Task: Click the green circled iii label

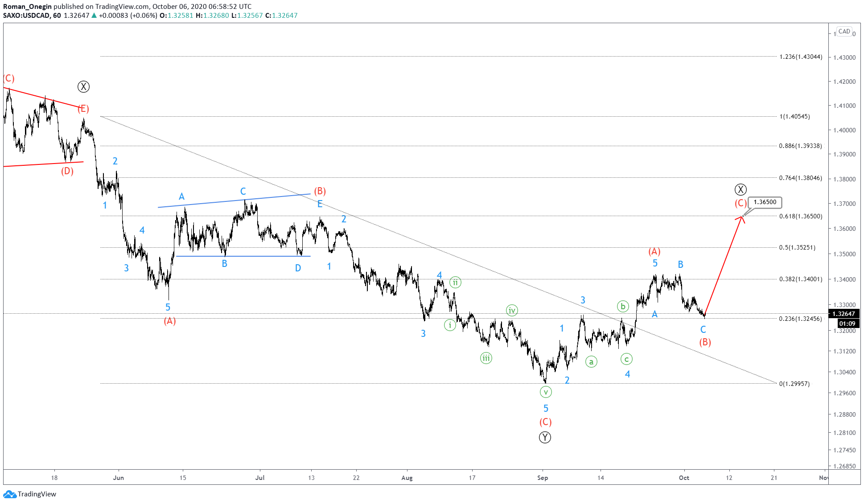Action: point(486,358)
